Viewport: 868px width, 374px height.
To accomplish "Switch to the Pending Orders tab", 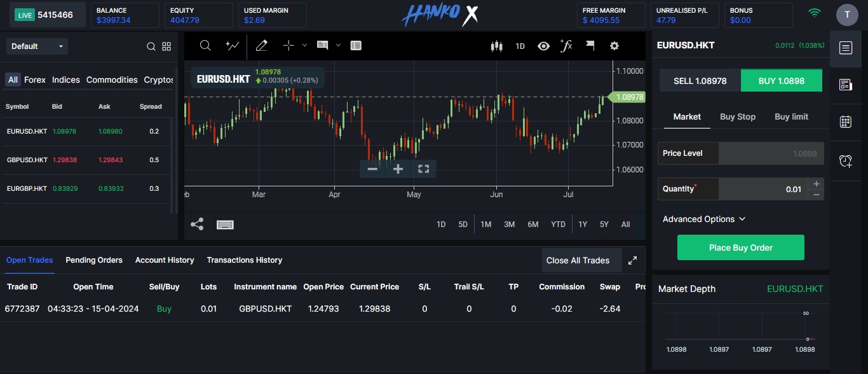I will pyautogui.click(x=94, y=260).
